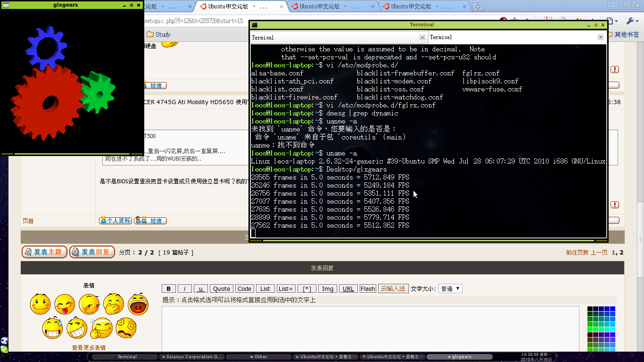Switch to the first Terminal tab
Screen dimensions: 644x362
pos(339,37)
